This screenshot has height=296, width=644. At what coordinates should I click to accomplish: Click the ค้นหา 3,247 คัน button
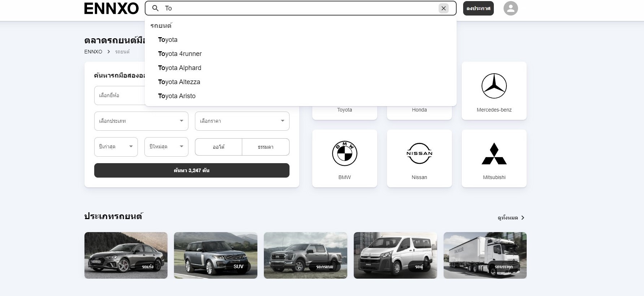pos(192,170)
